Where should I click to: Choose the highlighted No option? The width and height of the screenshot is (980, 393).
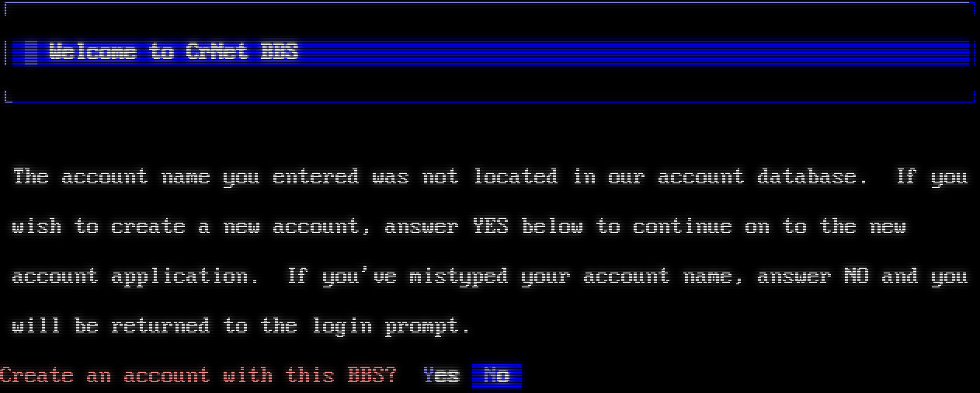[x=496, y=376]
